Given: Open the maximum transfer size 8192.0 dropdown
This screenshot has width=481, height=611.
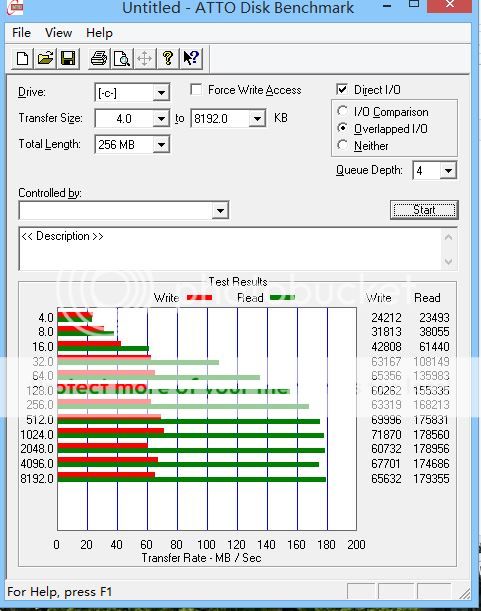Looking at the screenshot, I should click(257, 118).
